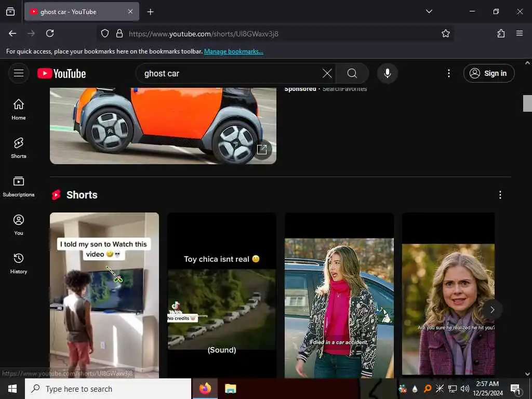Open the sponsored ad external link icon

point(262,149)
